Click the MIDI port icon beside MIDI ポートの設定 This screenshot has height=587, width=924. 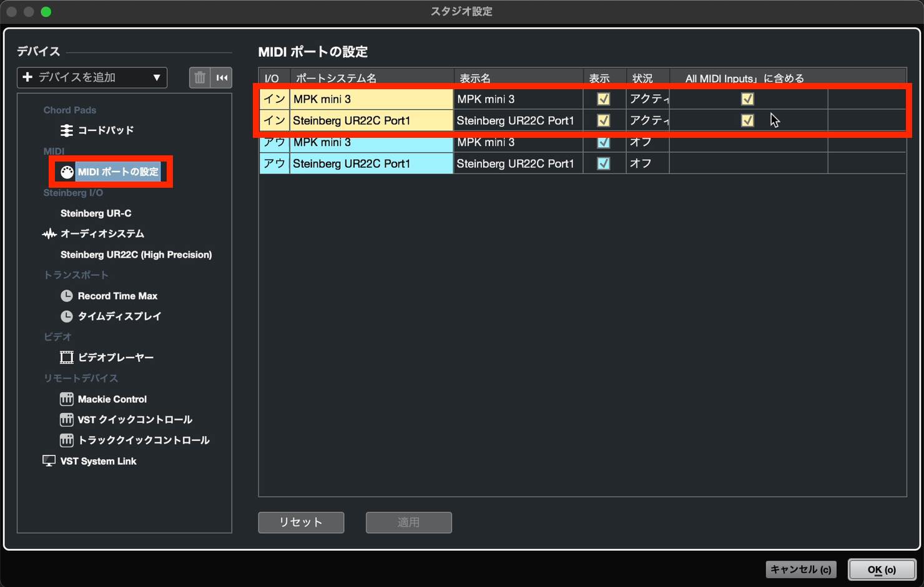[67, 172]
